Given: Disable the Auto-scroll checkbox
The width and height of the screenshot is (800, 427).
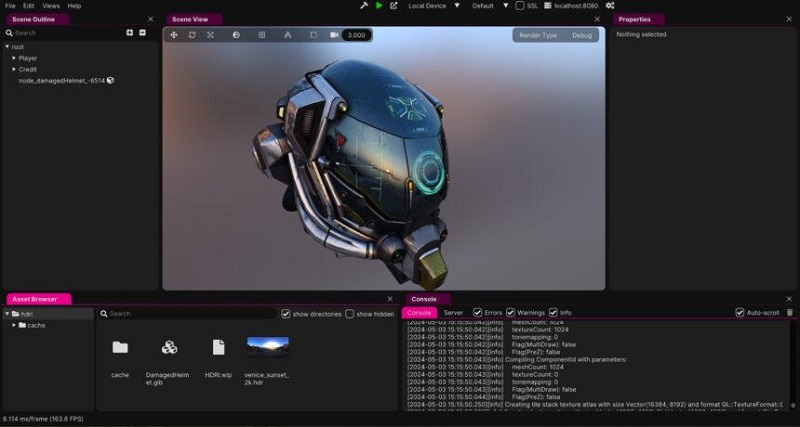Looking at the screenshot, I should coord(740,313).
